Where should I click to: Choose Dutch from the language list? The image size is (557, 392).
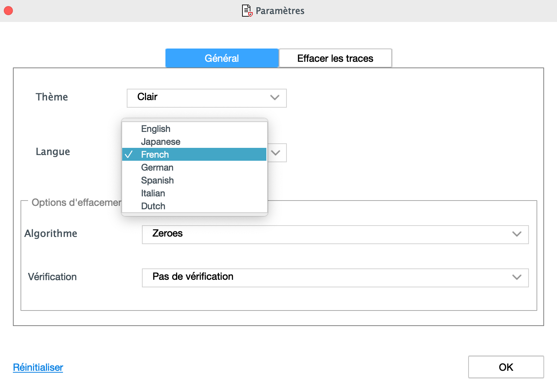(194, 206)
